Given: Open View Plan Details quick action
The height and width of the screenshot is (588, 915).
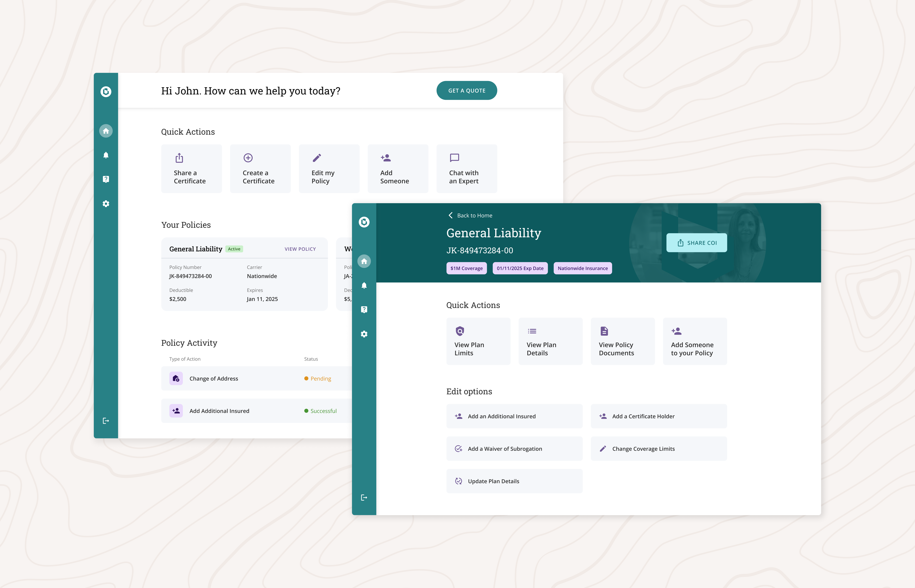Looking at the screenshot, I should tap(551, 341).
